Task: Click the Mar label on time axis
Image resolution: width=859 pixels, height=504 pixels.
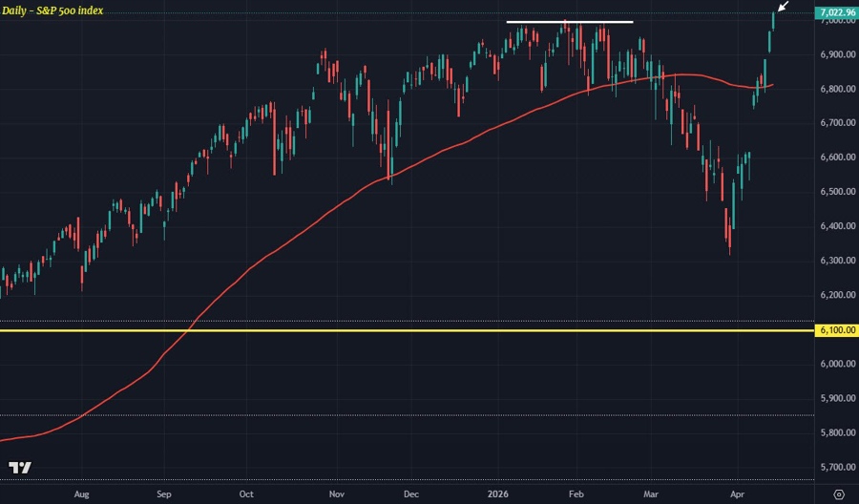Action: click(x=651, y=494)
